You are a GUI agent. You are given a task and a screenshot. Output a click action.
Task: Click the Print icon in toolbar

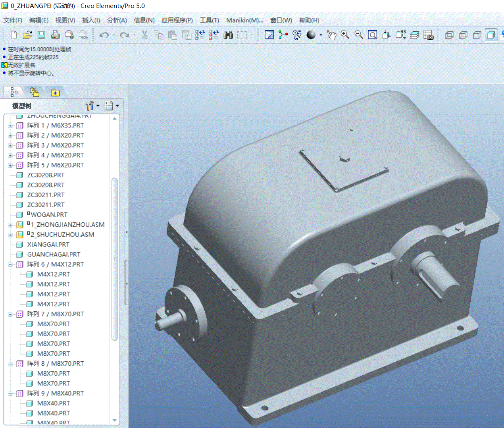click(55, 35)
